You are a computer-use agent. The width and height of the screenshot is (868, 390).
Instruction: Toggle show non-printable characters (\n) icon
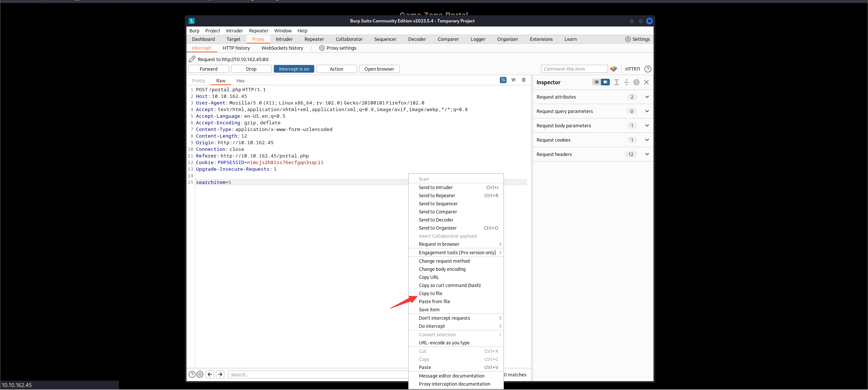point(513,80)
